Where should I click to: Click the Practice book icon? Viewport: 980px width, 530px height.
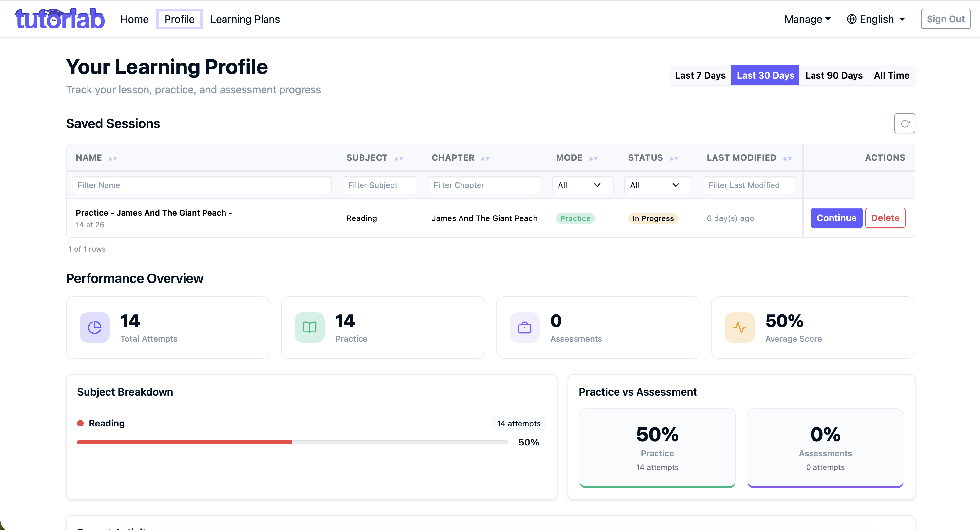click(x=309, y=327)
